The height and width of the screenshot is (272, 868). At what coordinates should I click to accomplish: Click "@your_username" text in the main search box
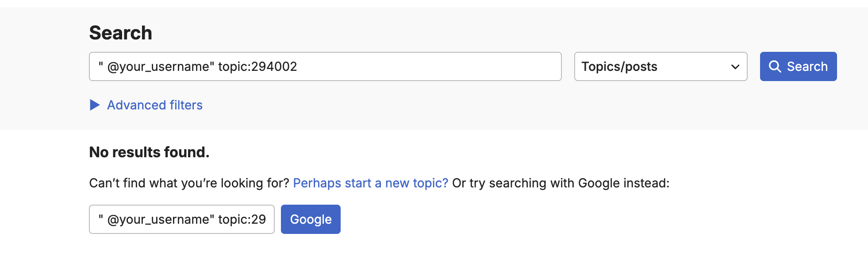(158, 66)
